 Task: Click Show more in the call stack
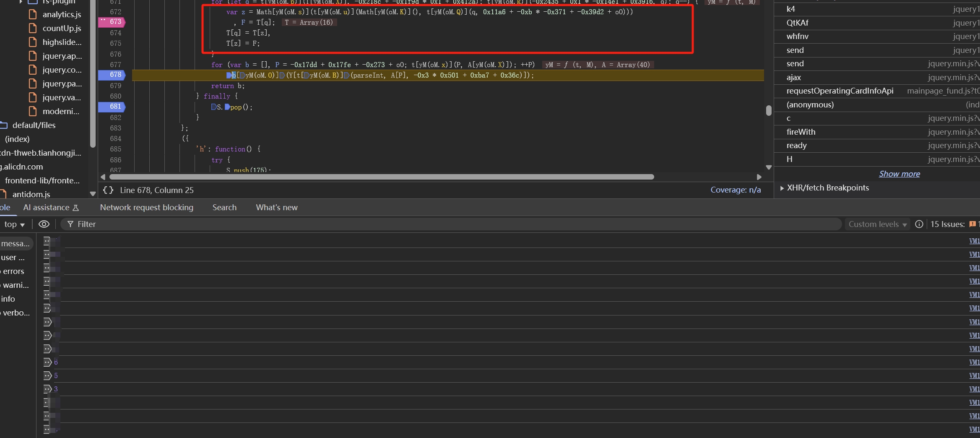tap(899, 174)
